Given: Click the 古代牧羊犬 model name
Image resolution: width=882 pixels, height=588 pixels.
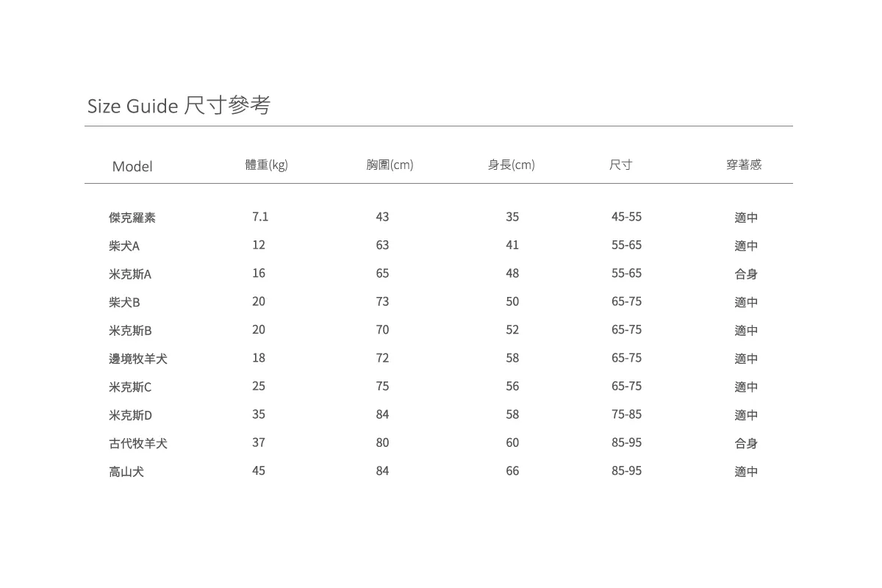Looking at the screenshot, I should (138, 443).
